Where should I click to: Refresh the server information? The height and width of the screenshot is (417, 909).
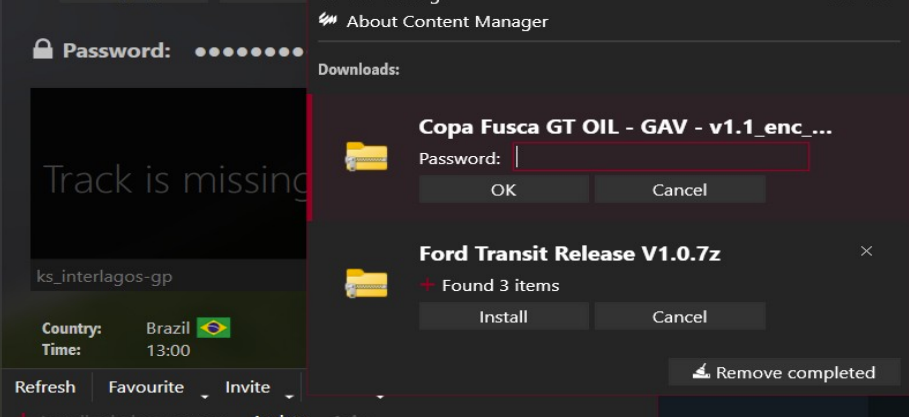tap(45, 387)
